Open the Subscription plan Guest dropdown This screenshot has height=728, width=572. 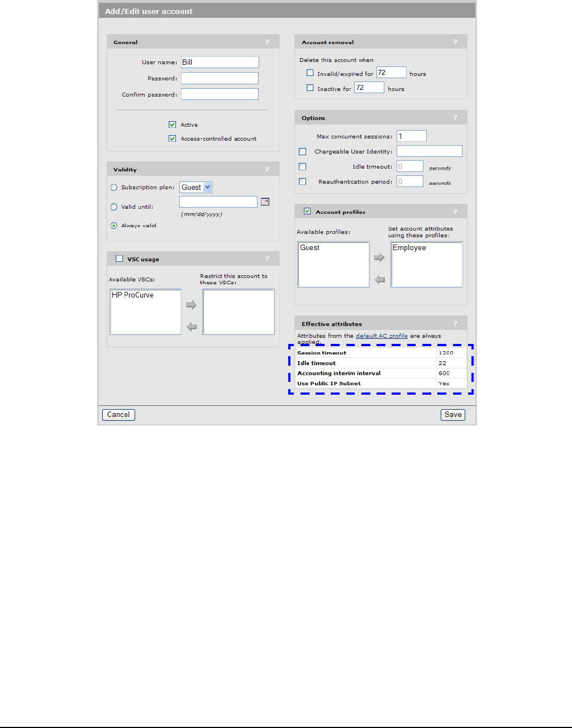click(x=196, y=188)
